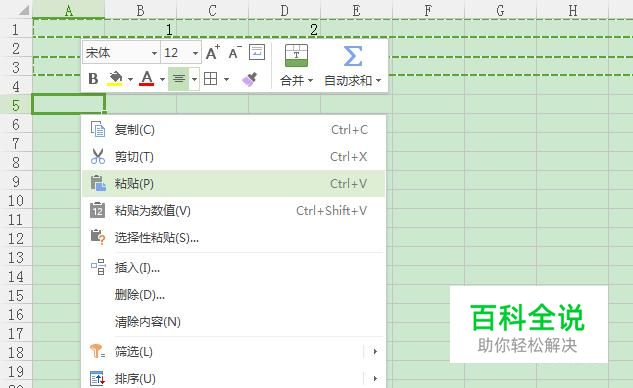Select row 1 header
This screenshot has width=633, height=388.
16,29
